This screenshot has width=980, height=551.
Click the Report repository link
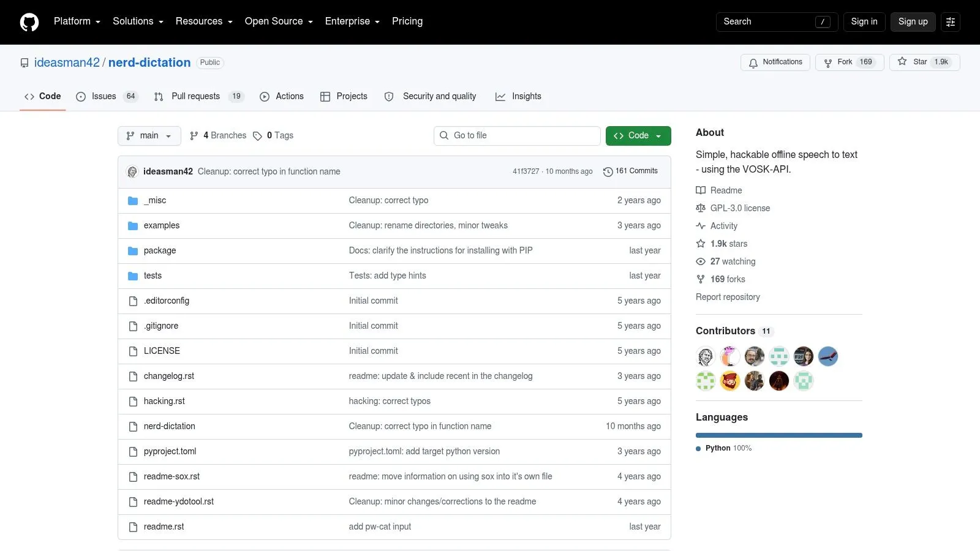[x=728, y=297]
